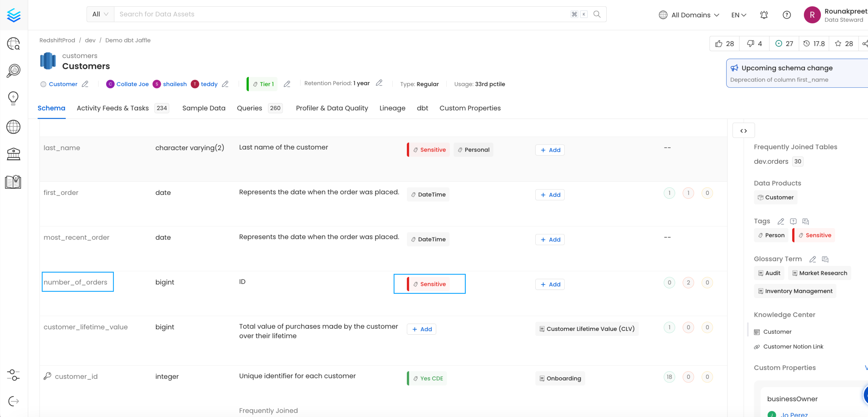Image resolution: width=868 pixels, height=417 pixels.
Task: Open the All search filter dropdown
Action: (x=100, y=14)
